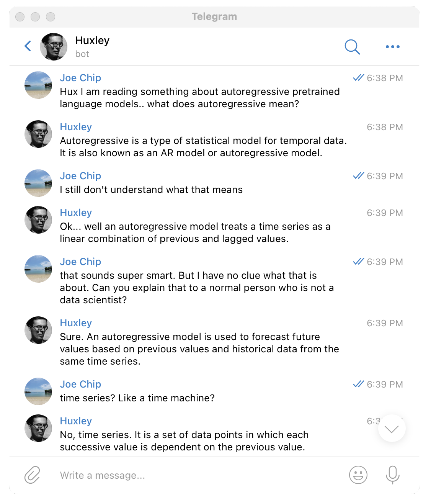Click the Huxley chat title in header
Screen dimensions: 431x504
(x=92, y=41)
